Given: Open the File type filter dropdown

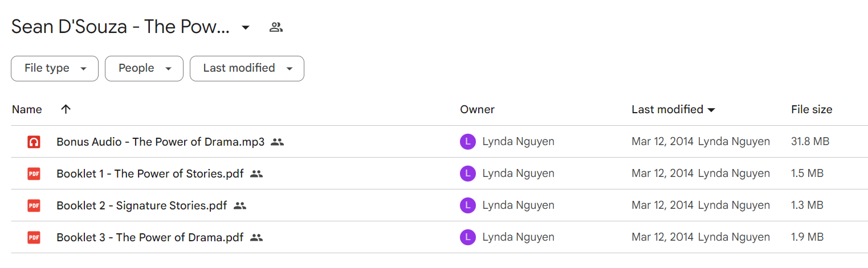Looking at the screenshot, I should pyautogui.click(x=55, y=68).
